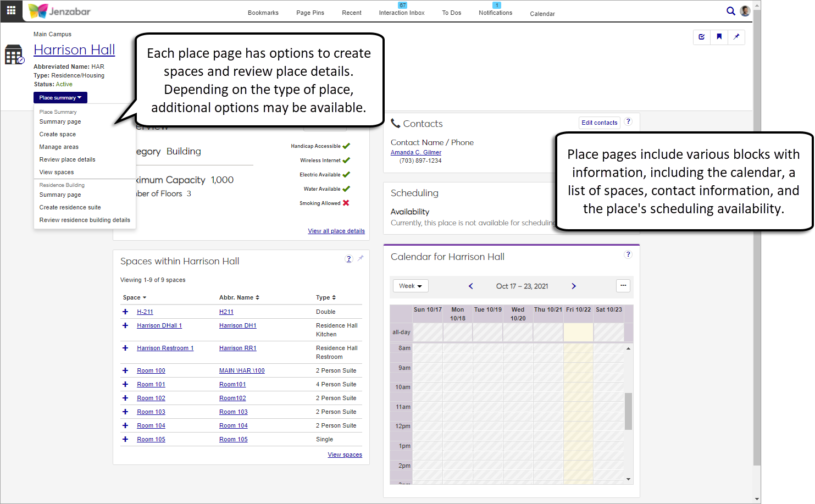Screen dimensions: 815x504
Task: Open help for the Contacts block
Action: pyautogui.click(x=628, y=122)
